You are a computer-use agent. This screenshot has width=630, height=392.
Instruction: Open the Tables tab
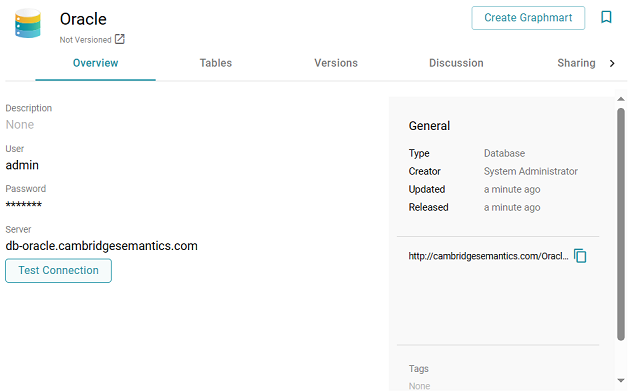click(216, 63)
